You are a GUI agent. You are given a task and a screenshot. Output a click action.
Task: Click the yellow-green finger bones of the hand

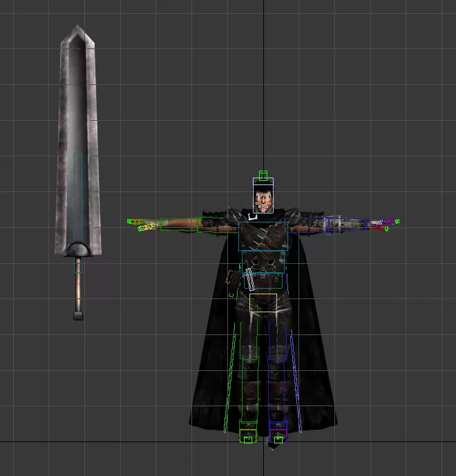143,225
